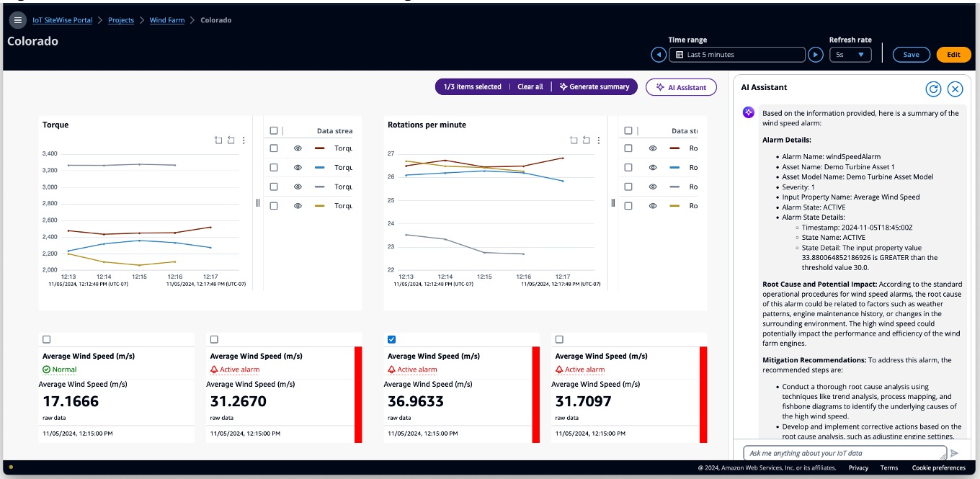Open the Last 5 minutes time range picker

coord(736,55)
